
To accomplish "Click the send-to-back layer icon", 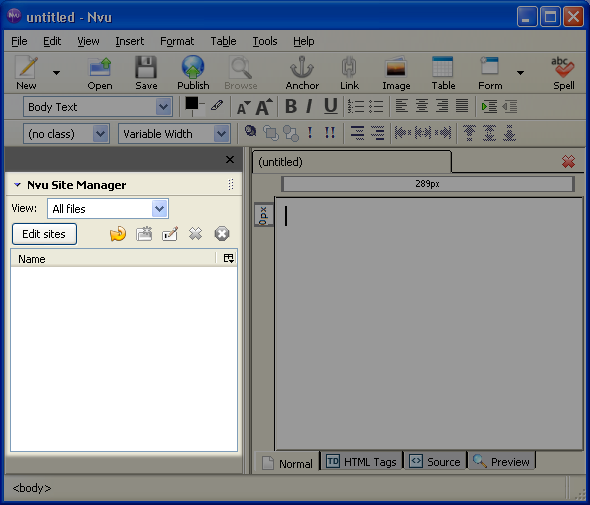I will [x=291, y=133].
